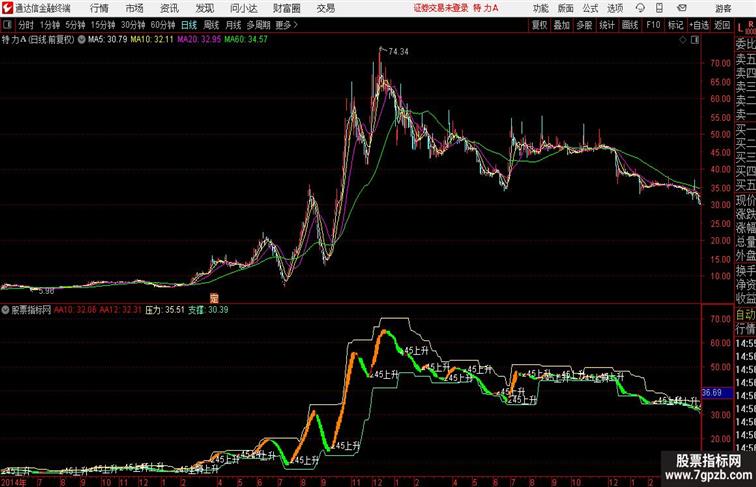Open the 市场 menu

[x=134, y=8]
